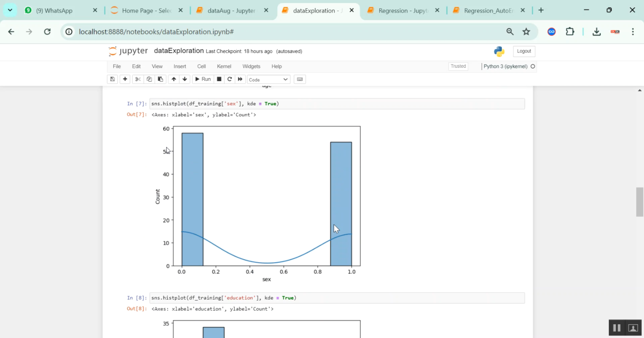Open the command palette keyboard icon

click(x=300, y=79)
